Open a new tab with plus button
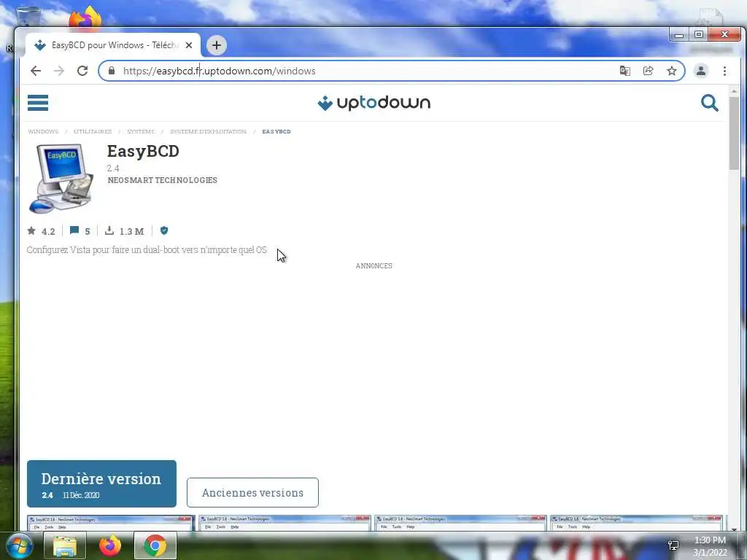747x560 pixels. [216, 45]
